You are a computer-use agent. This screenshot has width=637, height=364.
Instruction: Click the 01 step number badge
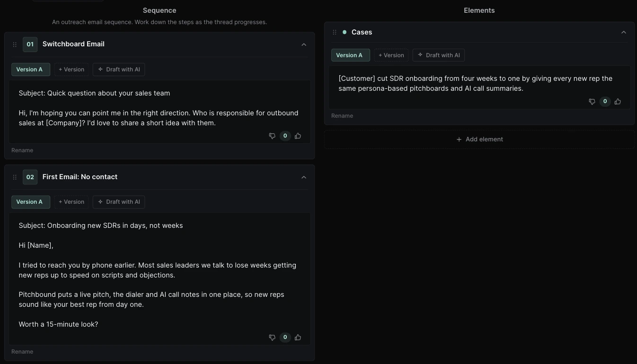click(30, 44)
